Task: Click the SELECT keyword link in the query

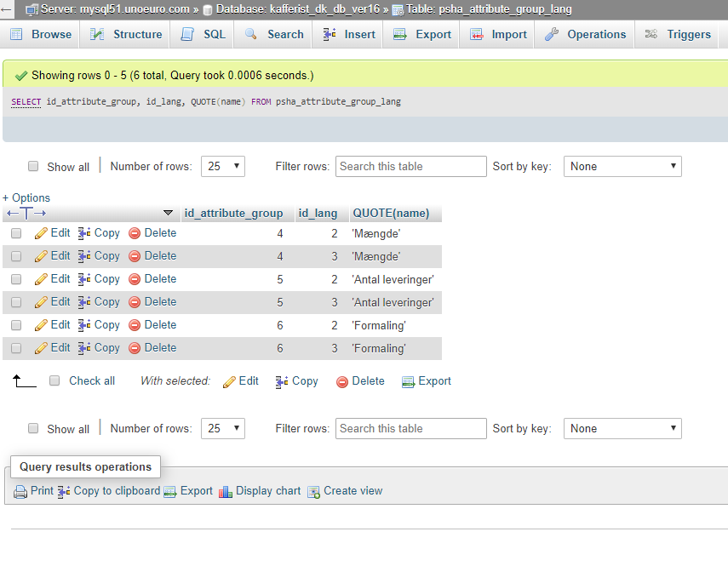Action: pos(26,101)
